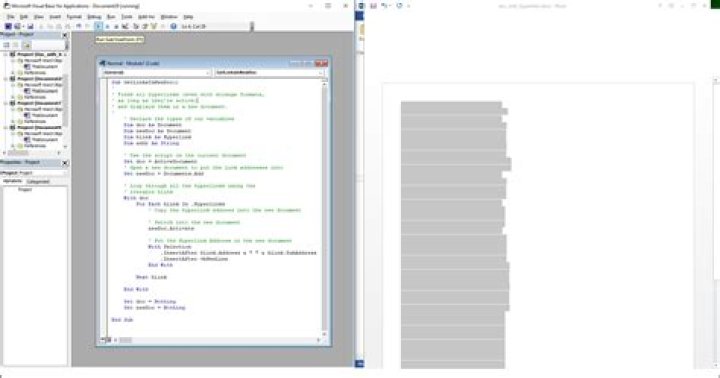Screen dimensions: 720x378
Task: Close the Project Explorer pane
Action: pos(65,35)
